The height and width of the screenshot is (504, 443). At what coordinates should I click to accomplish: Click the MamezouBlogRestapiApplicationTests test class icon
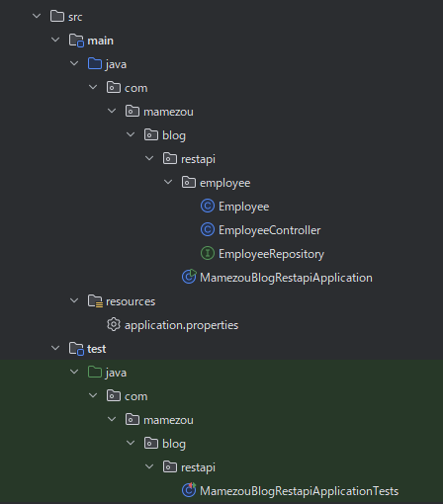pos(189,490)
